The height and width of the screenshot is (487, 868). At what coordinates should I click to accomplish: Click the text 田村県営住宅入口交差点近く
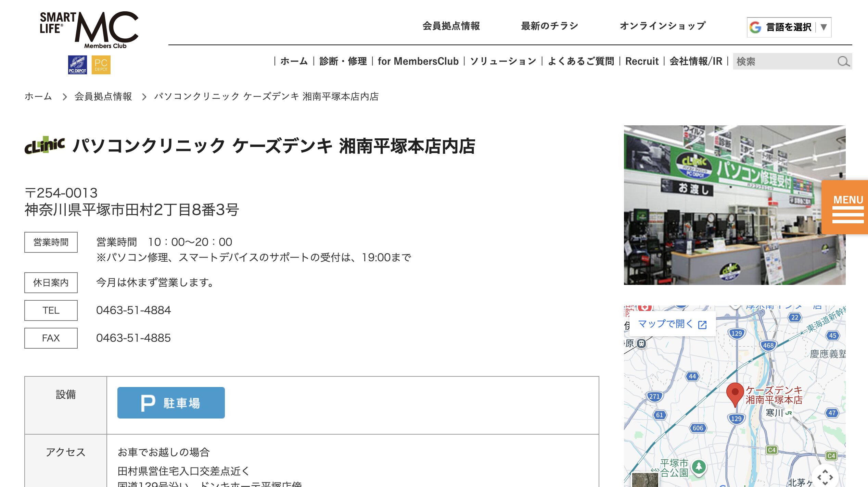(x=183, y=471)
